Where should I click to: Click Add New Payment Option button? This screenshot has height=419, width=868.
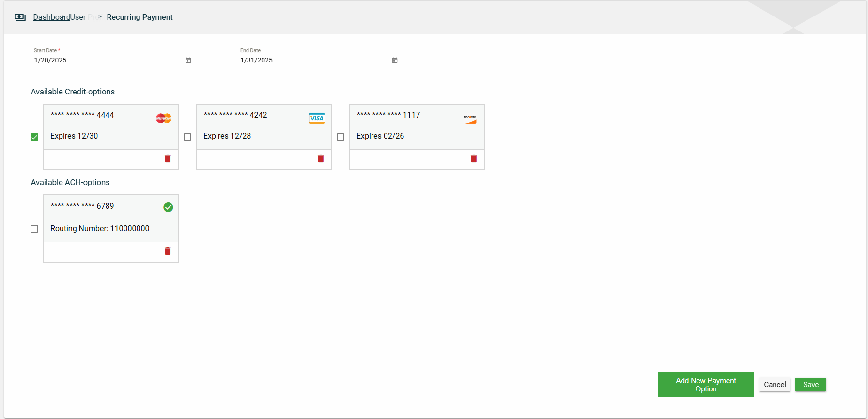705,385
